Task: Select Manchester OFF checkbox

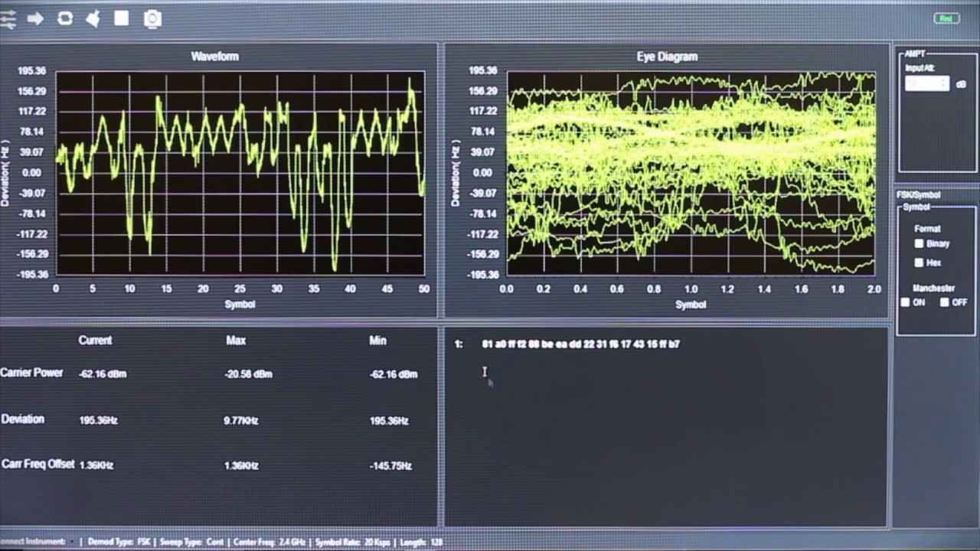Action: [944, 302]
